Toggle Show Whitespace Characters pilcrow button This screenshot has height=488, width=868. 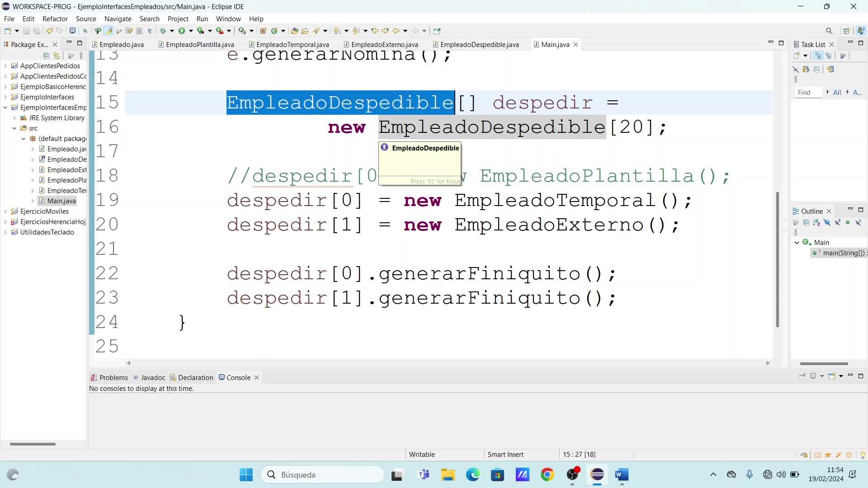tap(150, 31)
